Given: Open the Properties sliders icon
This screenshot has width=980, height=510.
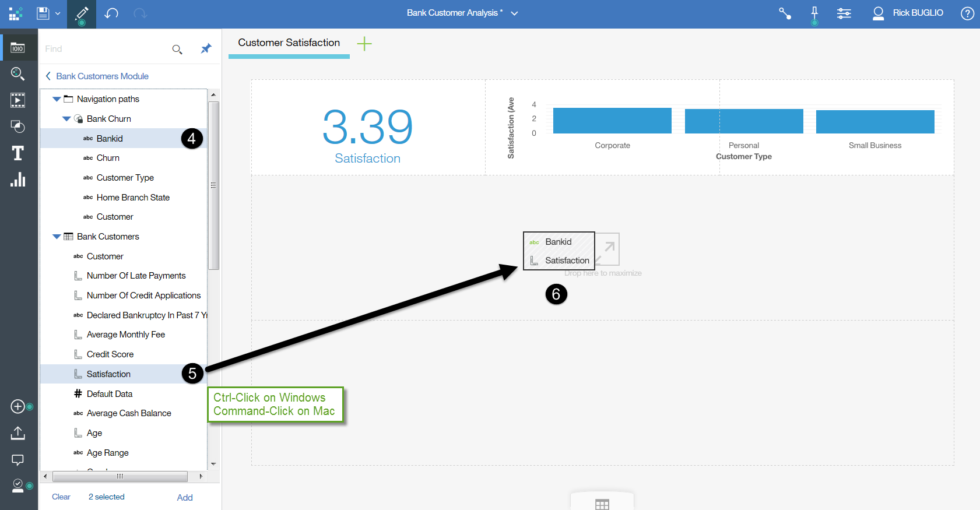Looking at the screenshot, I should (844, 13).
